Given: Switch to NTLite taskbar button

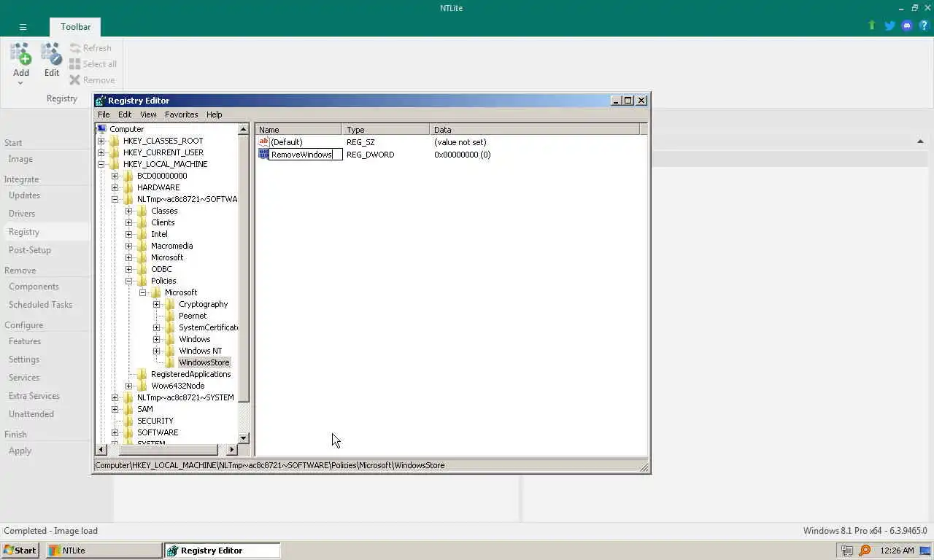Looking at the screenshot, I should (104, 551).
